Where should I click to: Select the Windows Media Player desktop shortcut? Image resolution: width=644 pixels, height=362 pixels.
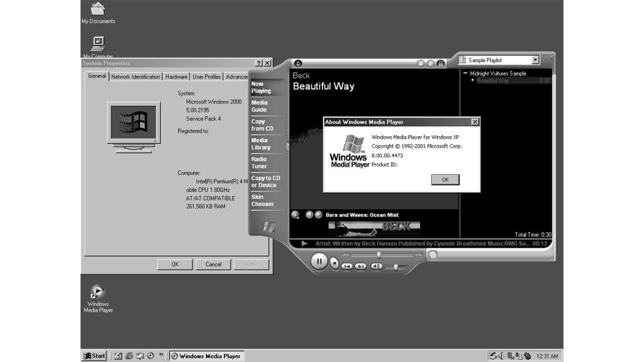[98, 299]
